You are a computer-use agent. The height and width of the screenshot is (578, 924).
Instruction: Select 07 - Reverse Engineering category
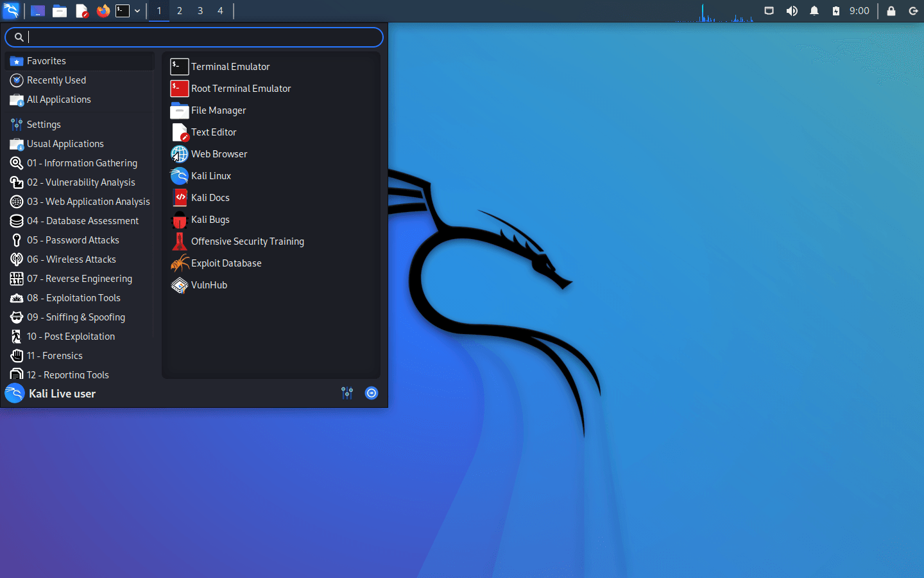80,279
